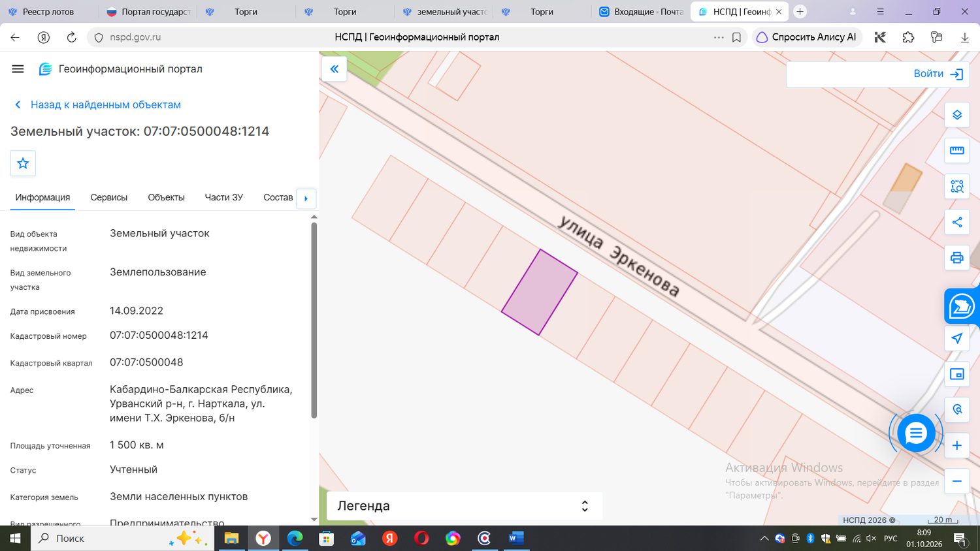Screen dimensions: 980x551
Task: Select the ruler measurement tool
Action: pos(956,151)
